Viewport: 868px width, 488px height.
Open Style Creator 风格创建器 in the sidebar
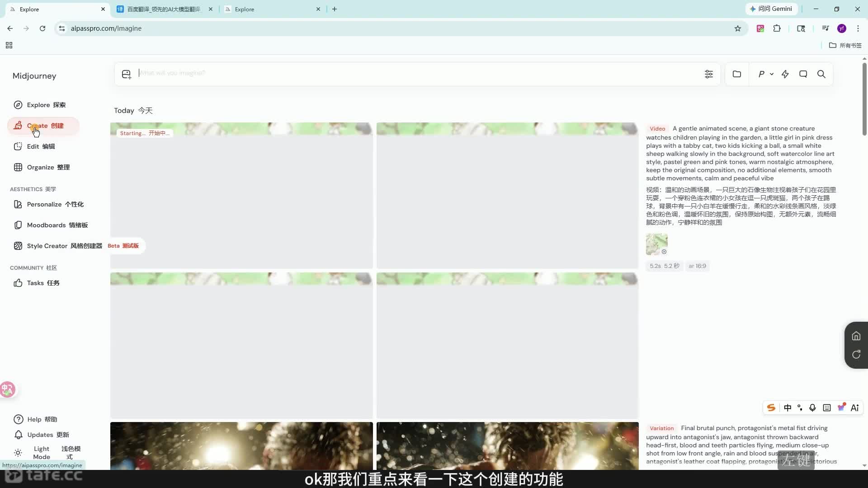pyautogui.click(x=58, y=246)
